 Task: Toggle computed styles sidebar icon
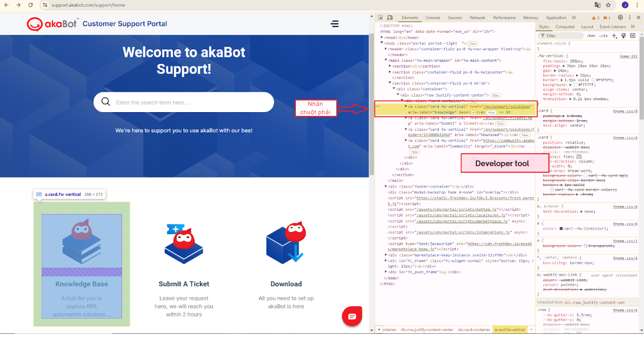coord(632,36)
